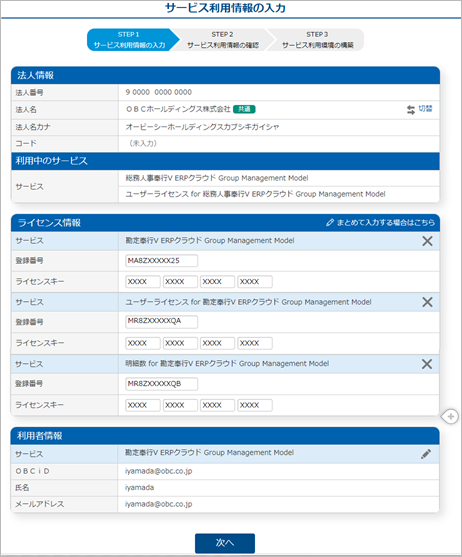
Task: Open まとめて入力する場合はこちら link
Action: [x=381, y=223]
